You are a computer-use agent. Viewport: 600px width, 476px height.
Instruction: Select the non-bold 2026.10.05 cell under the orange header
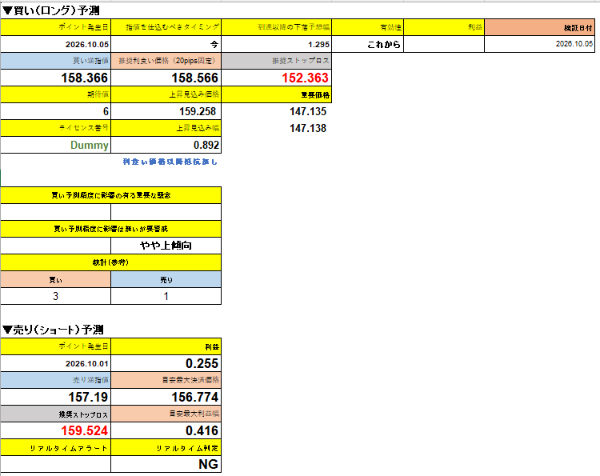[x=540, y=44]
